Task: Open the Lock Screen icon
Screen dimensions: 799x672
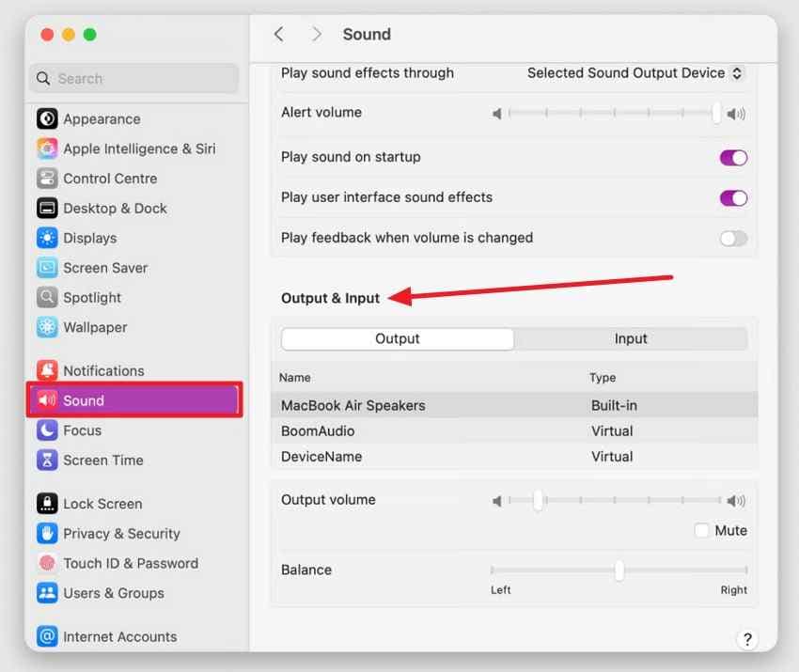Action: (47, 504)
